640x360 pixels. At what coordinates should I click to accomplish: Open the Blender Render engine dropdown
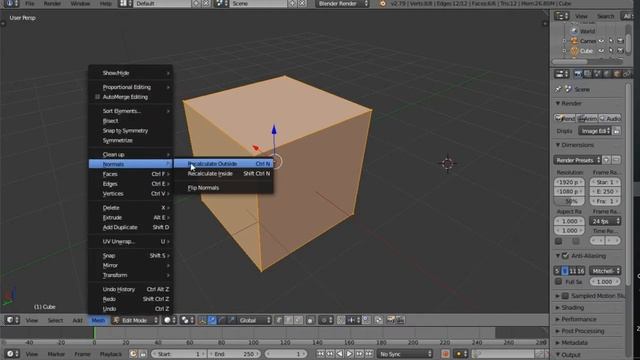[x=342, y=3]
